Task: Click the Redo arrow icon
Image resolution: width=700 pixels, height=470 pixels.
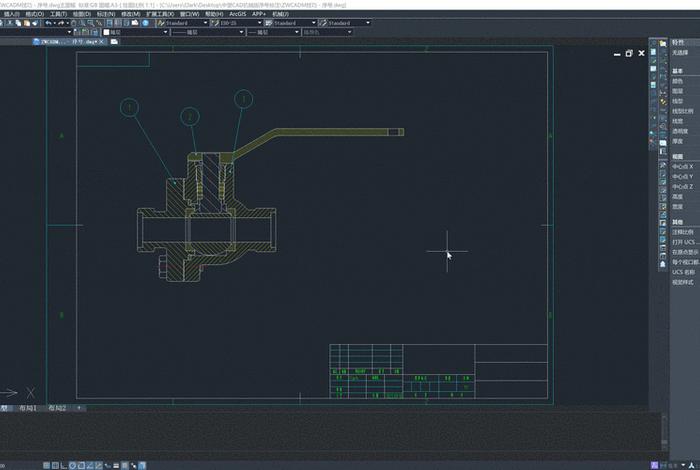Action: (x=62, y=23)
